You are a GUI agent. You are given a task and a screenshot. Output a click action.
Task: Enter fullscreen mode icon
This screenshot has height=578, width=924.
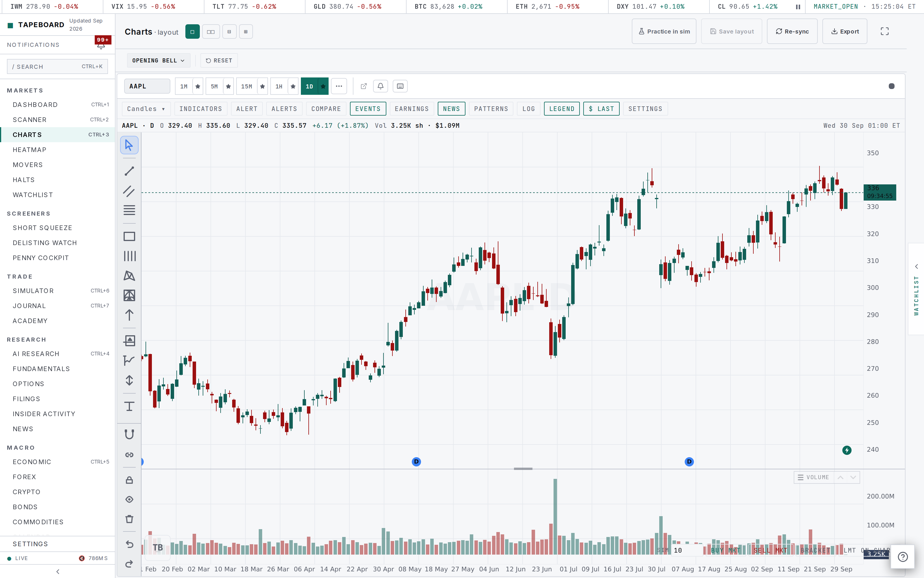click(x=884, y=31)
